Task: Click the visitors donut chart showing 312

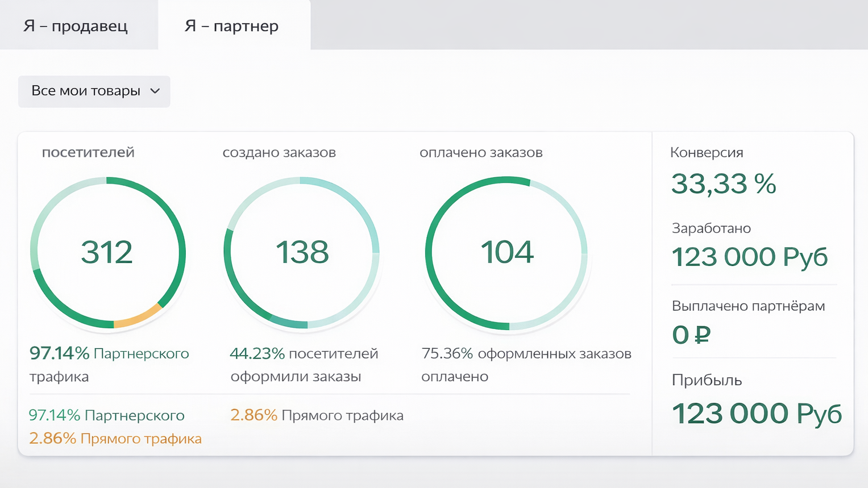Action: tap(107, 252)
